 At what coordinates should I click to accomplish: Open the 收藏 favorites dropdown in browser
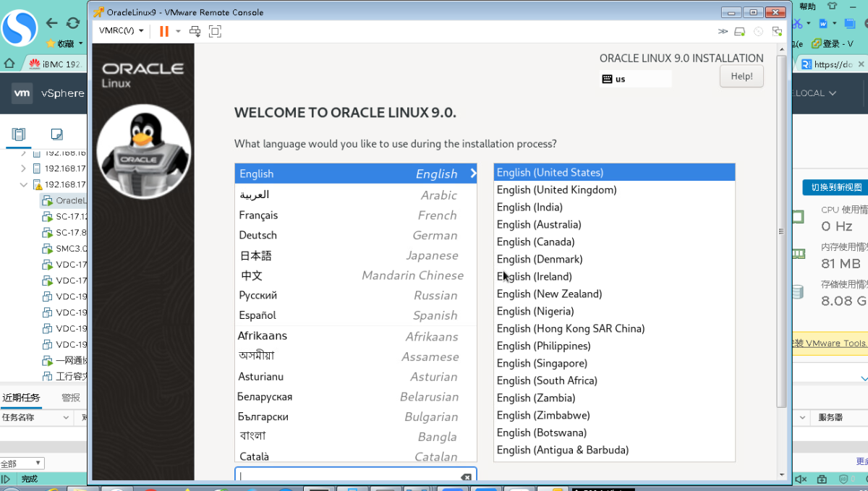(65, 43)
